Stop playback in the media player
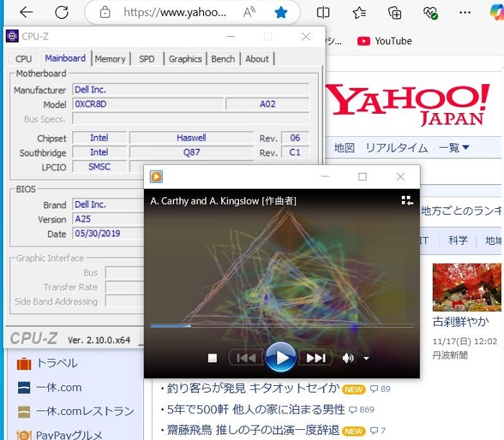Screen dimensions: 504x440 pos(212,358)
